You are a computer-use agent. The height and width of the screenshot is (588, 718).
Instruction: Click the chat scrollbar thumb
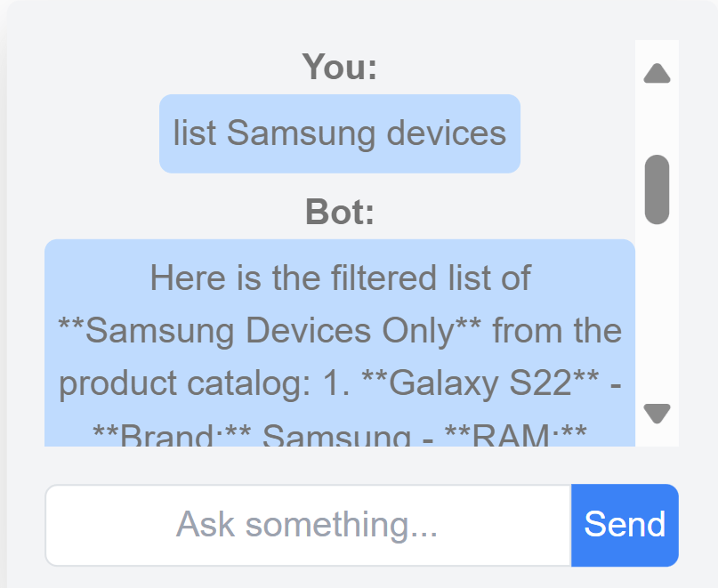pos(657,189)
